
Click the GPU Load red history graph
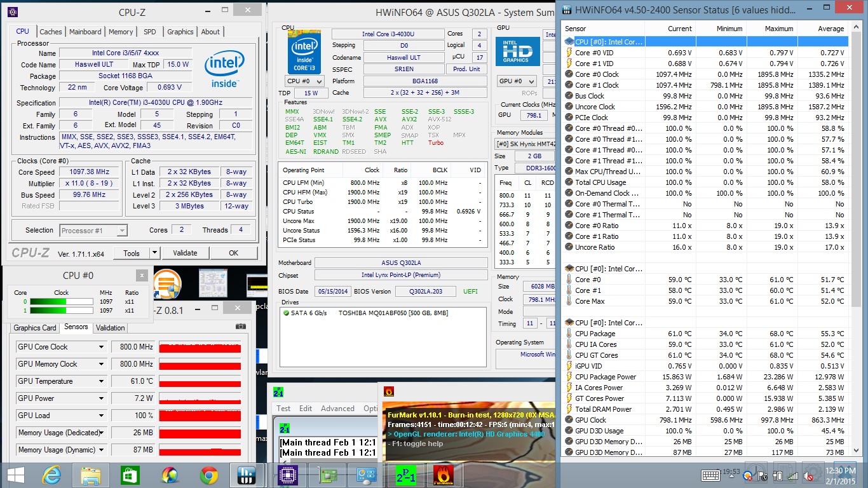[200, 416]
